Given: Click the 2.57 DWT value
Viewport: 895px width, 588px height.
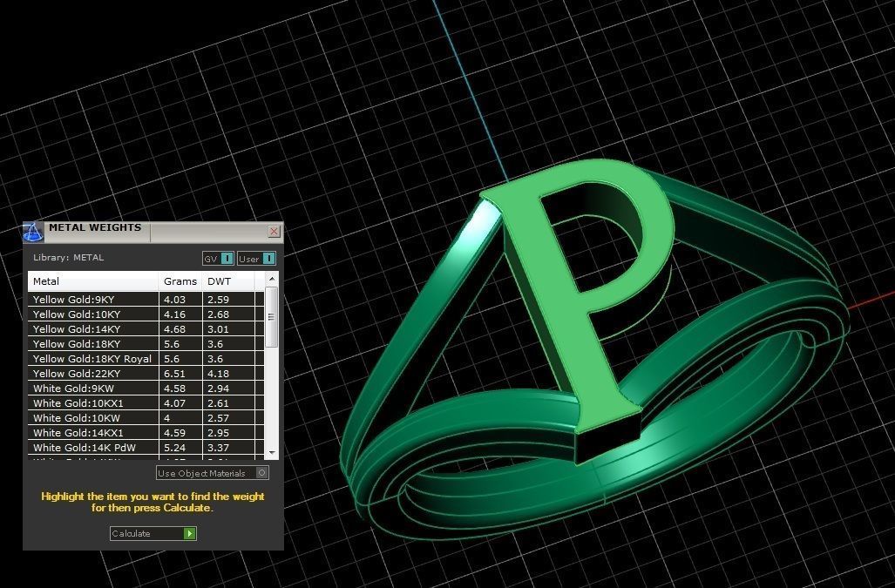Looking at the screenshot, I should pyautogui.click(x=218, y=418).
